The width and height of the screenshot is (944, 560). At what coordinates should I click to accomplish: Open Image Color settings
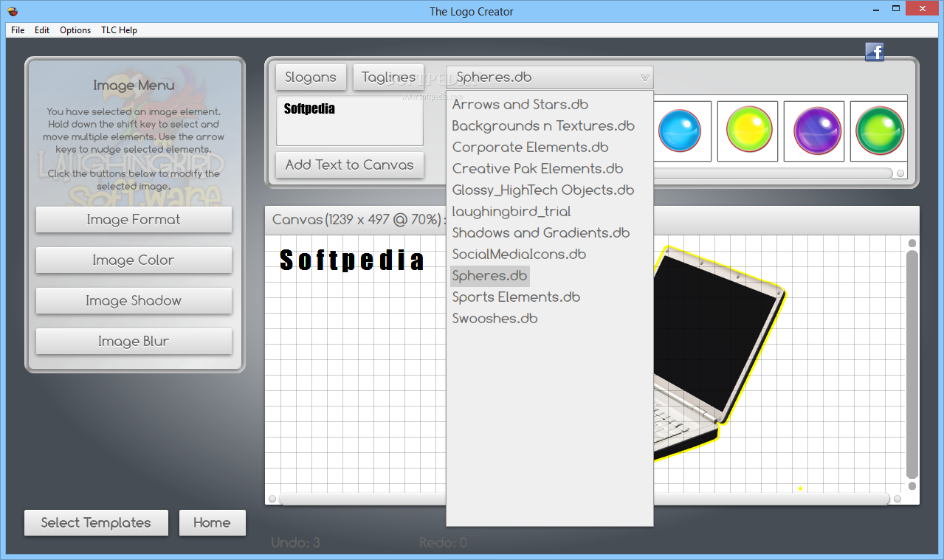pos(134,260)
